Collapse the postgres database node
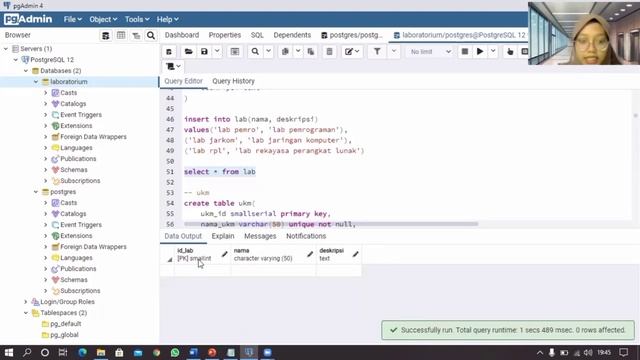 click(36, 192)
